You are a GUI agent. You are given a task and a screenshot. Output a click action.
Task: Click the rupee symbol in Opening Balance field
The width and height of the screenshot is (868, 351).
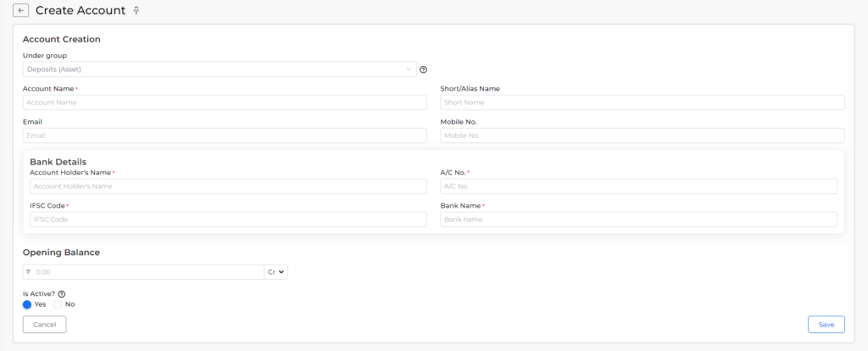28,272
